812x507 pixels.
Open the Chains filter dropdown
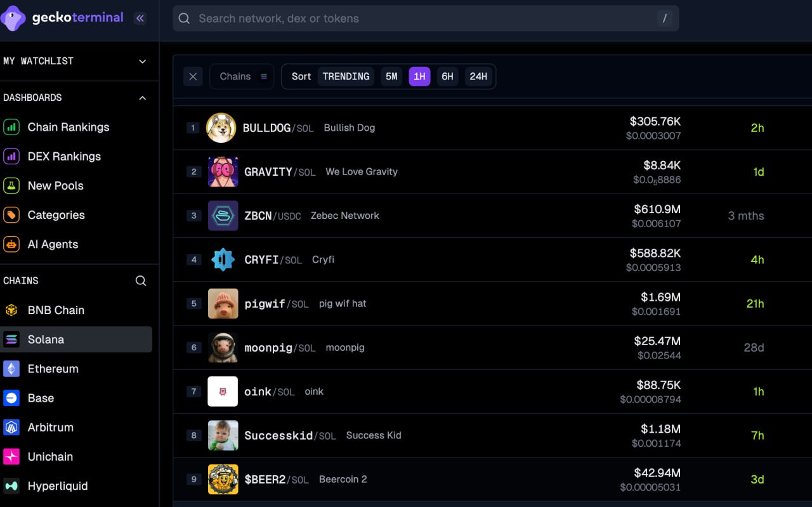(x=242, y=76)
